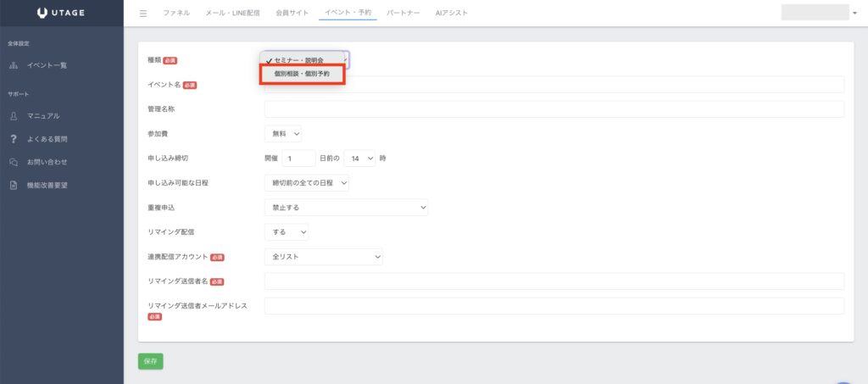Open the お問い合わせ sidebar link
This screenshot has width=868, height=384.
pos(47,162)
